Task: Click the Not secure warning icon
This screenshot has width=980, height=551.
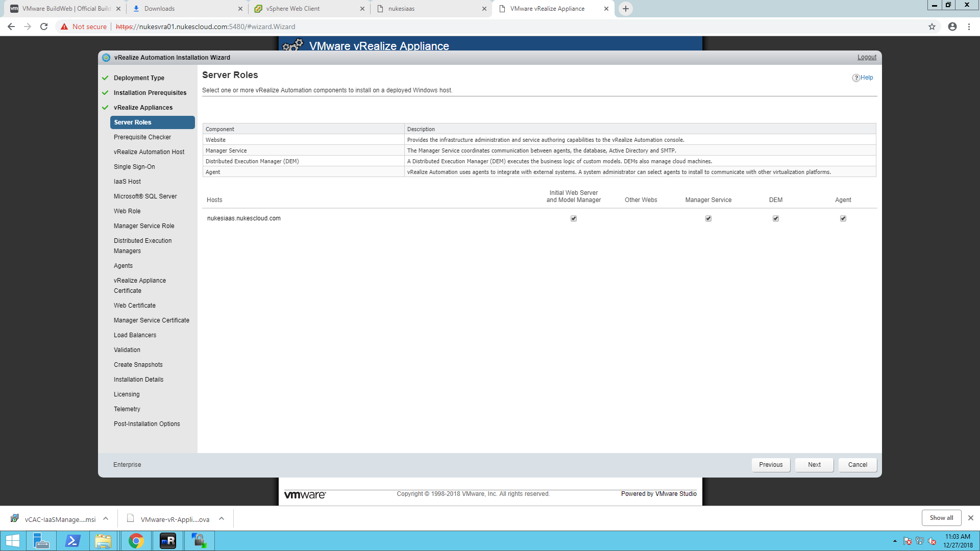Action: (64, 27)
